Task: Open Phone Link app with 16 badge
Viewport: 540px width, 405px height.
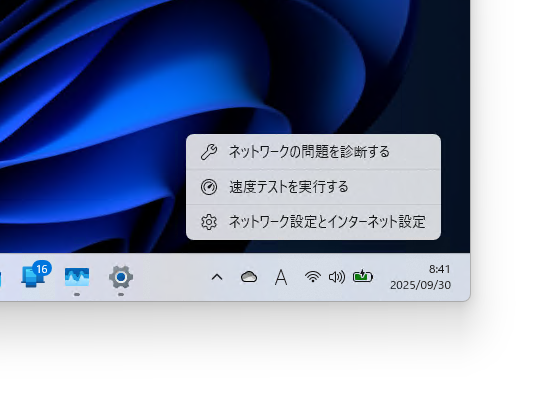Action: point(34,276)
